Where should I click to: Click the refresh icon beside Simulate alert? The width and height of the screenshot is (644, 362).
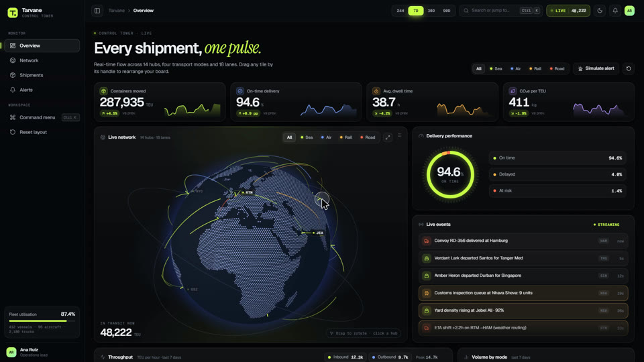(629, 68)
